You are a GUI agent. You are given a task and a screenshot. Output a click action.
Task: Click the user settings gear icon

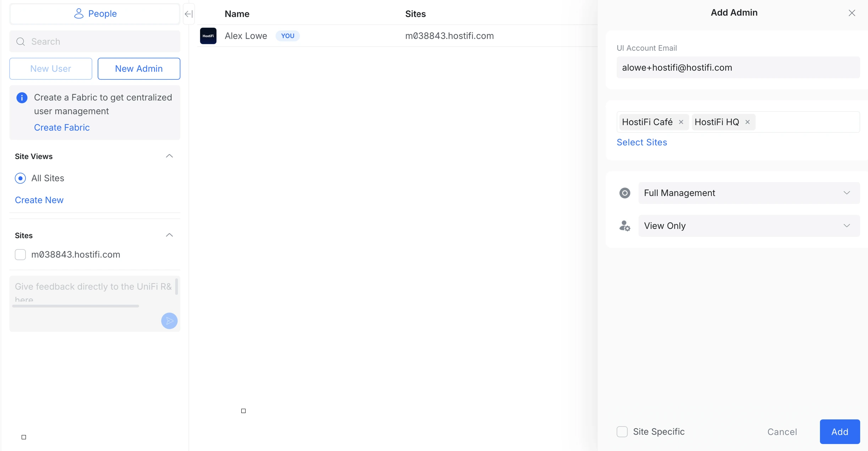click(x=625, y=226)
